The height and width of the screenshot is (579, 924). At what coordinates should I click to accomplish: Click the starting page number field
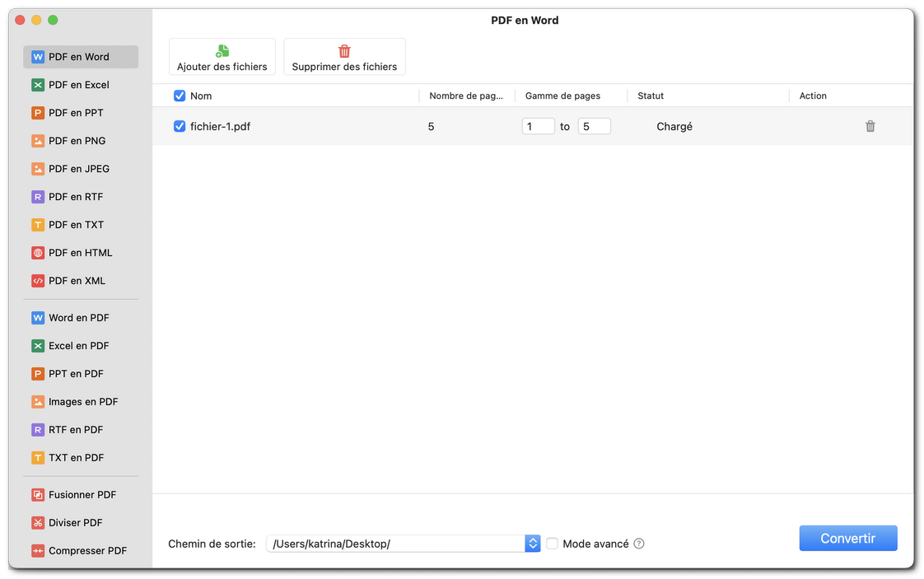[x=539, y=126]
